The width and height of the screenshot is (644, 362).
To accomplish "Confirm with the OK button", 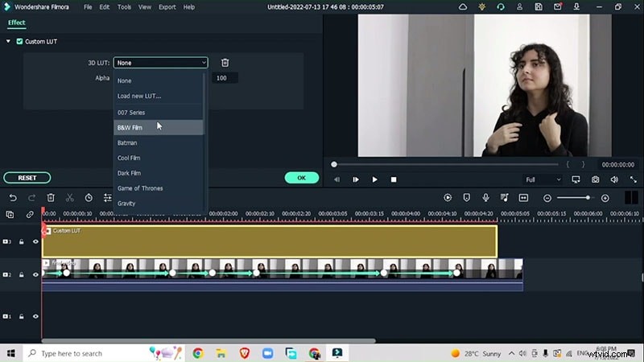I will (x=301, y=178).
